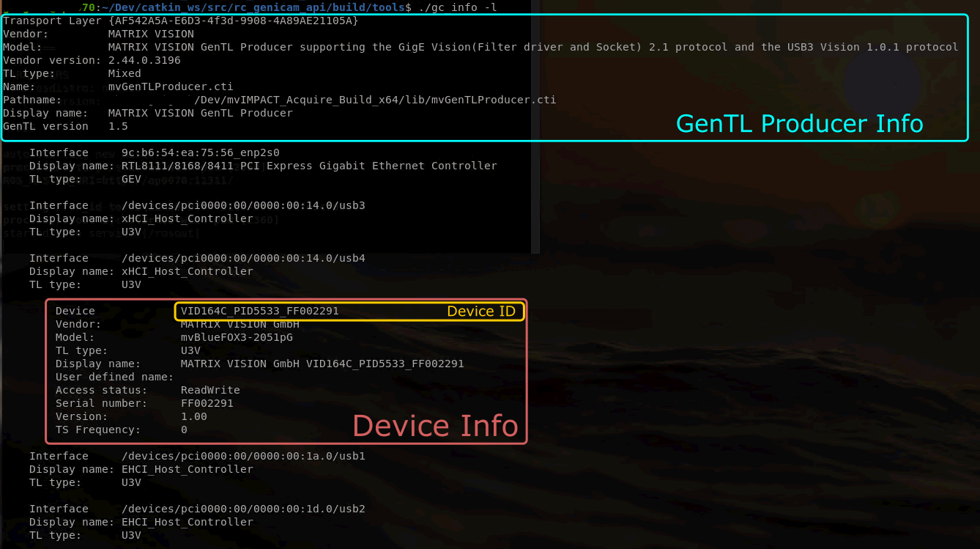Select the Transport Layer GUID '{AF542A5A-E6D3-4f3d-9908-4A89AE21105A}'

click(234, 21)
